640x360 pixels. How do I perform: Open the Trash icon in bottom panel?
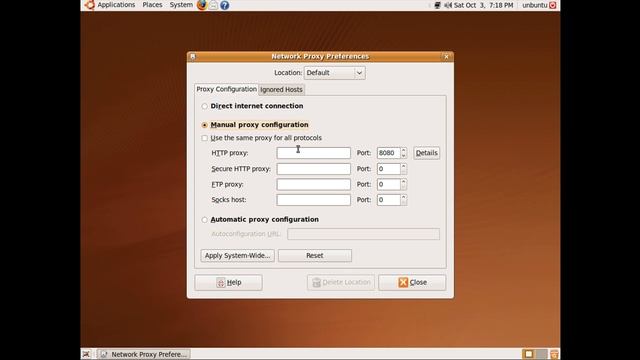pos(554,354)
